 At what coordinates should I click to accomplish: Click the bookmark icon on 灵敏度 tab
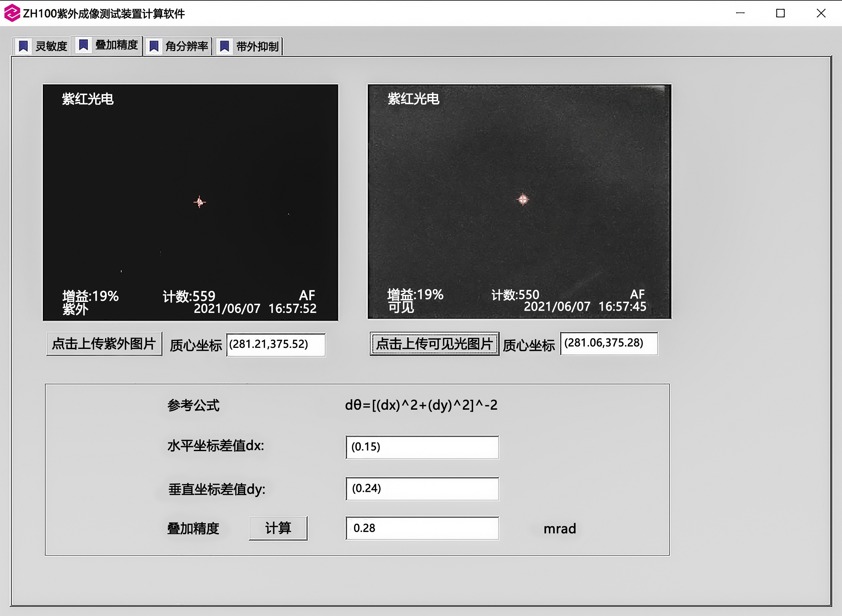(x=24, y=46)
